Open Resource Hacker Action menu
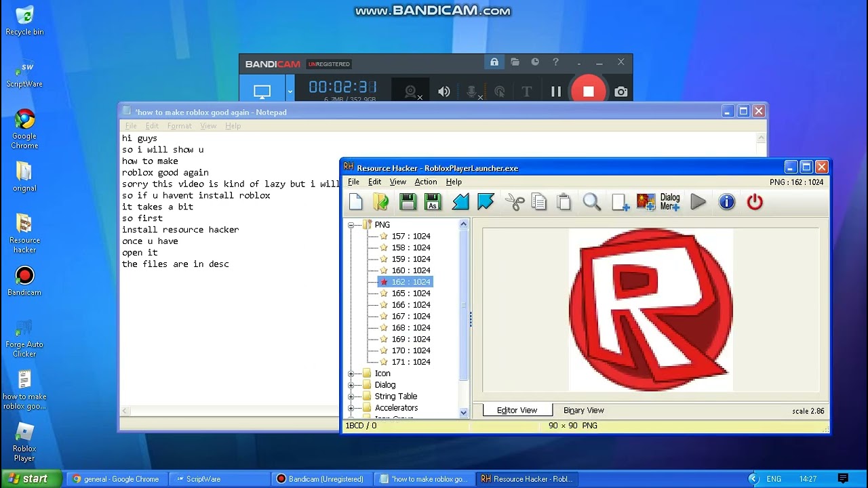The width and height of the screenshot is (868, 488). click(x=426, y=182)
